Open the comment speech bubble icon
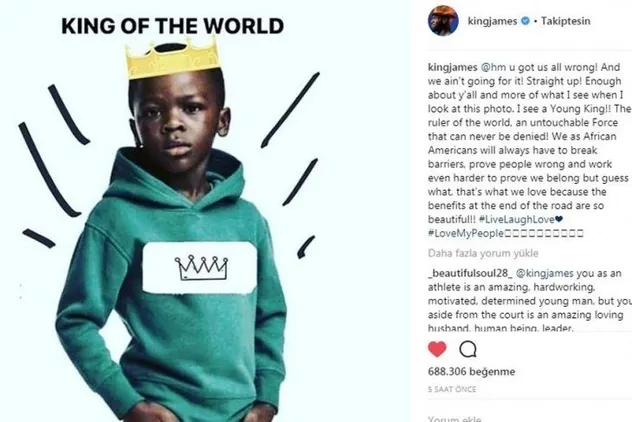This screenshot has height=422, width=632. tap(468, 349)
